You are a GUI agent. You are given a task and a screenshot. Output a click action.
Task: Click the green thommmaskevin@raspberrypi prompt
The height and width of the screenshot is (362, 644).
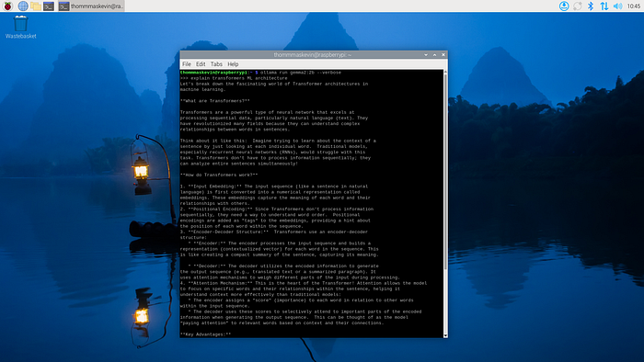214,73
